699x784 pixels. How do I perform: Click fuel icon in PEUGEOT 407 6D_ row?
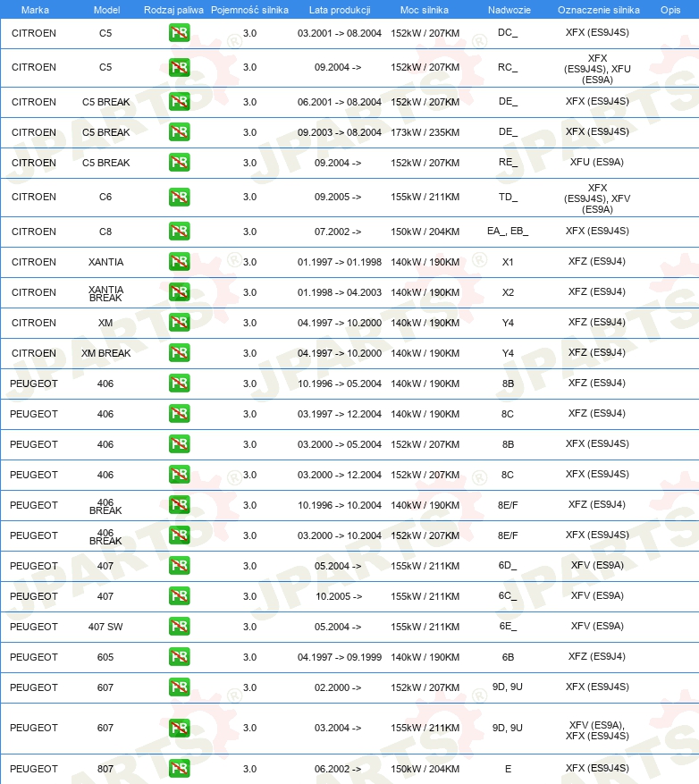click(x=179, y=567)
